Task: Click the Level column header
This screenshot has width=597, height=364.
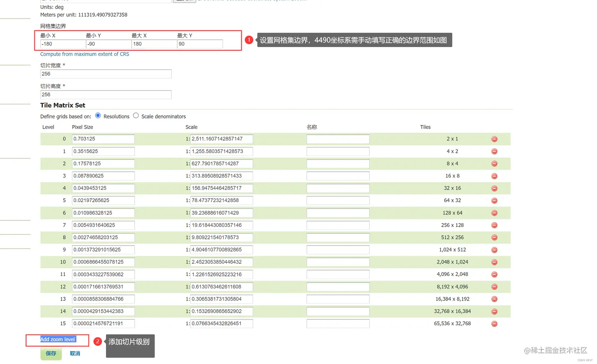Action: click(x=48, y=127)
